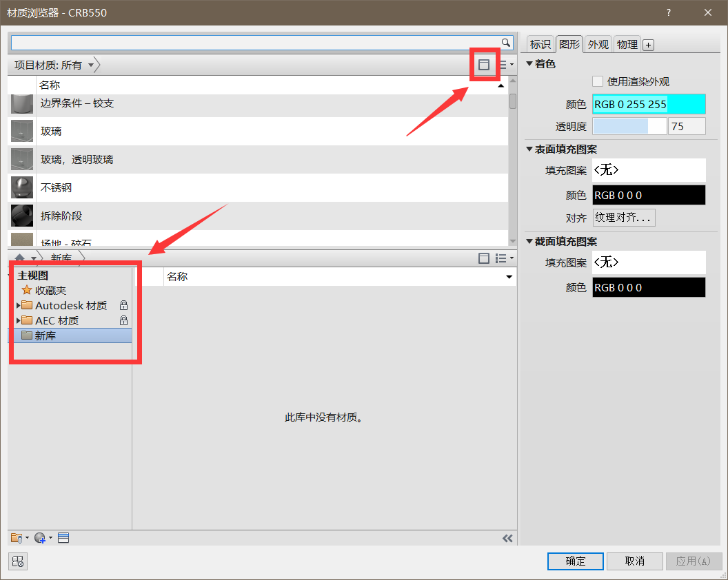The height and width of the screenshot is (580, 728).
Task: Select the 边界条件 – 铰支 material thumbnail
Action: click(x=22, y=103)
